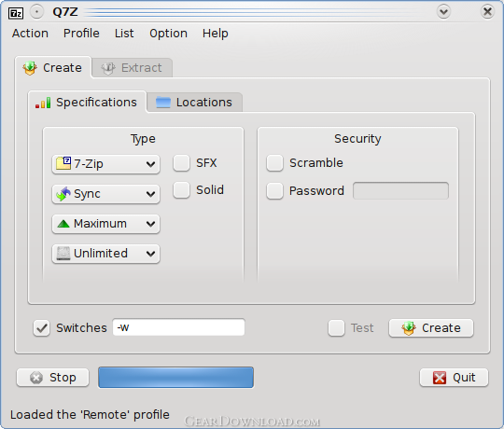
Task: Enable the SFX checkbox
Action: (x=181, y=163)
